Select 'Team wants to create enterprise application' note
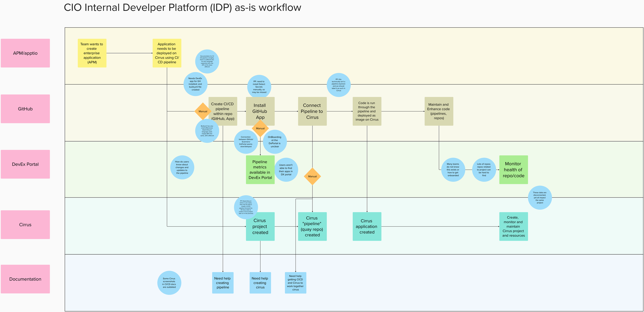The width and height of the screenshot is (644, 312). click(92, 53)
